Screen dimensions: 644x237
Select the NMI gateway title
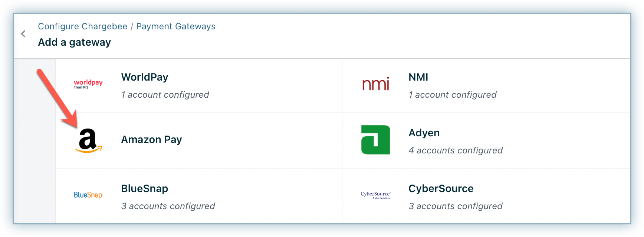[418, 77]
